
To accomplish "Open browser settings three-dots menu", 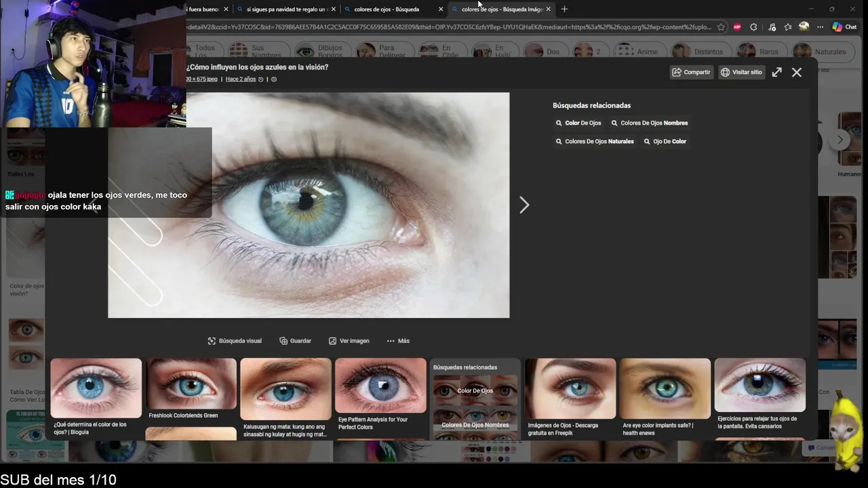I will (820, 27).
